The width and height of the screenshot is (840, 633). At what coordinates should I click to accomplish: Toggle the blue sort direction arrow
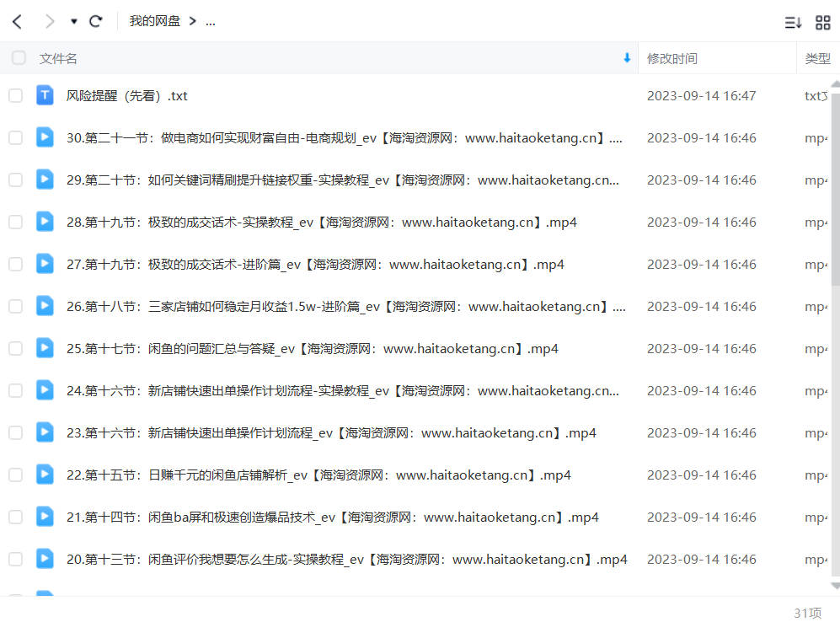[x=627, y=58]
